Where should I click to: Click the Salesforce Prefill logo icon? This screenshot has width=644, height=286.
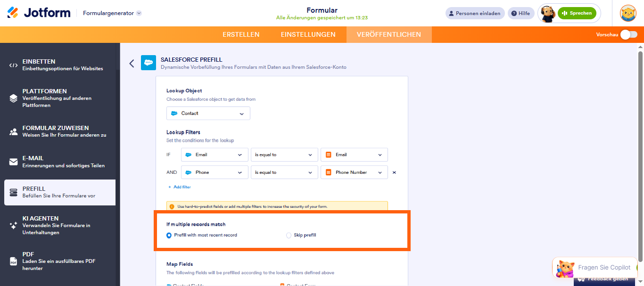[149, 63]
